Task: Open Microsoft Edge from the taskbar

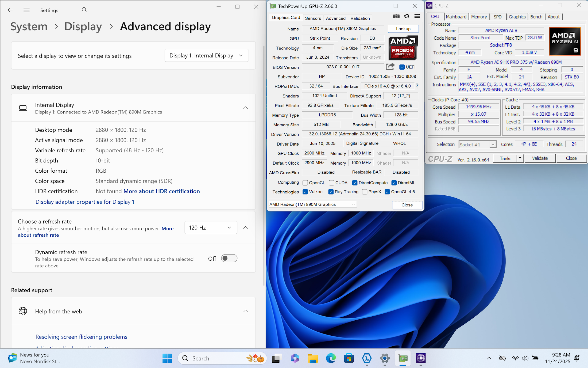Action: pyautogui.click(x=331, y=358)
